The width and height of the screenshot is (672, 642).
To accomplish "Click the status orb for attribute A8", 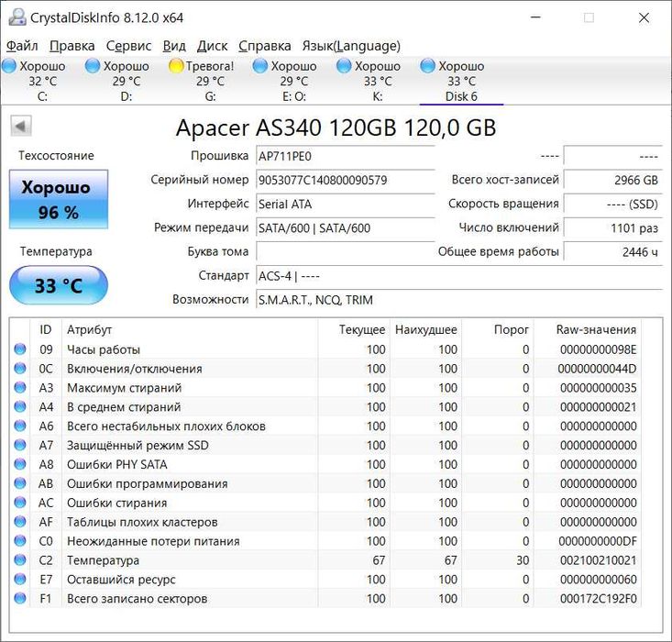I will click(x=20, y=464).
